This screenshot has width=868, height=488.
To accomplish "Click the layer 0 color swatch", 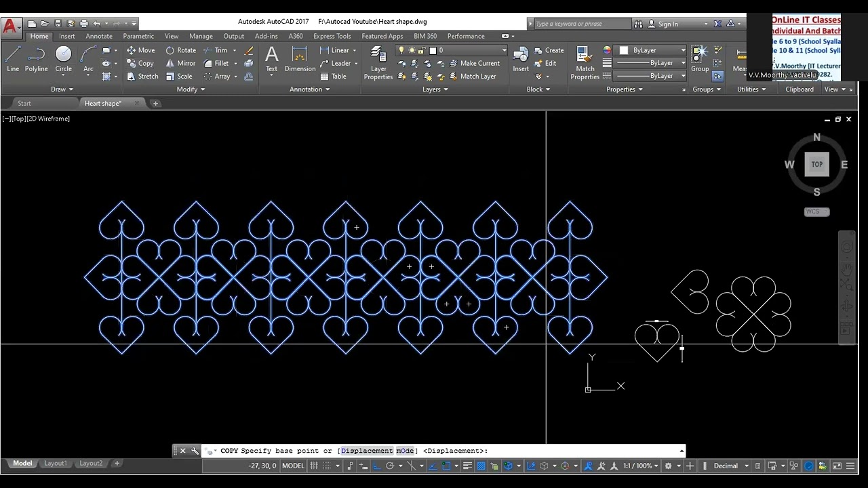I will pos(433,50).
